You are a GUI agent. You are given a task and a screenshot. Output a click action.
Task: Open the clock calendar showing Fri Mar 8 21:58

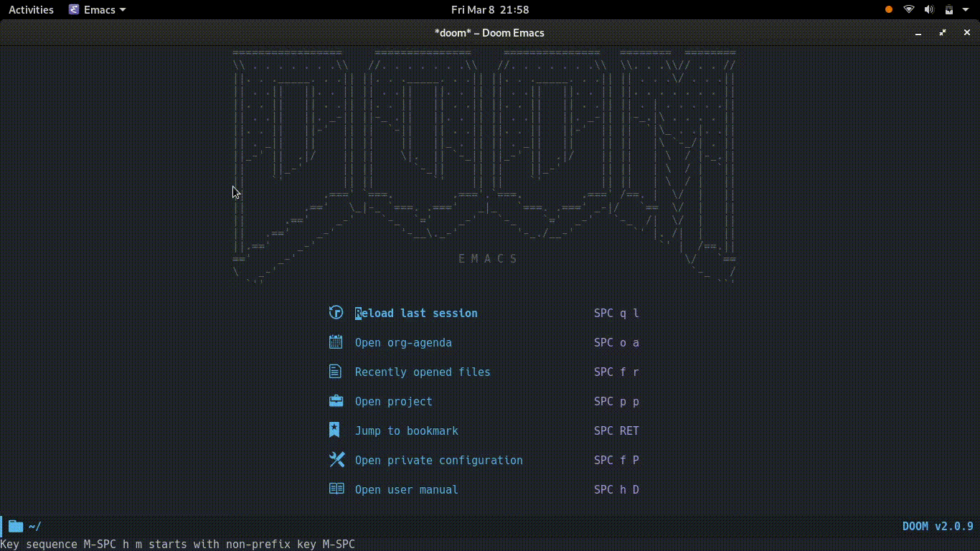click(490, 9)
